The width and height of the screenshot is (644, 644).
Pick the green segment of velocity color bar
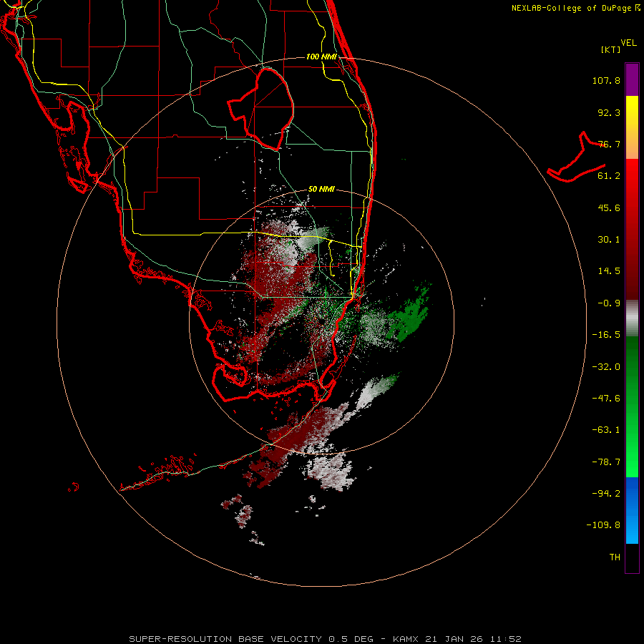tap(632, 406)
